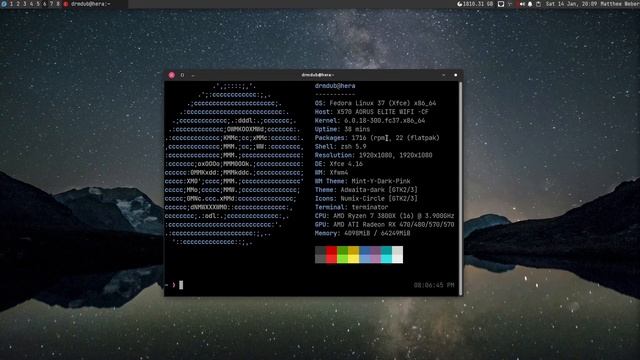Click the 'Packages: 1716 (rpm)' line

[x=377, y=138]
